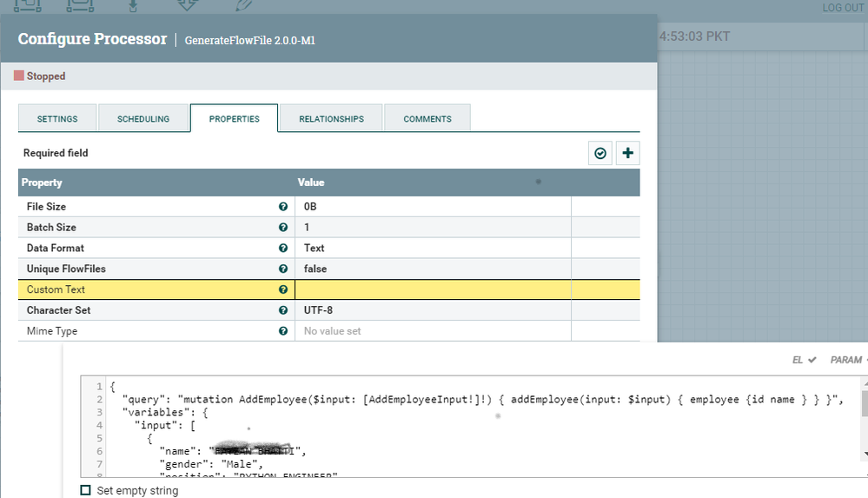
Task: Open help icon for File Size property
Action: pyautogui.click(x=283, y=207)
